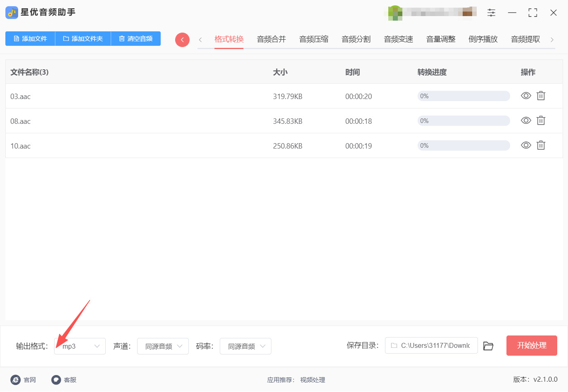Viewport: 568px width, 392px height.
Task: Click the 添加文件 button
Action: (30, 39)
